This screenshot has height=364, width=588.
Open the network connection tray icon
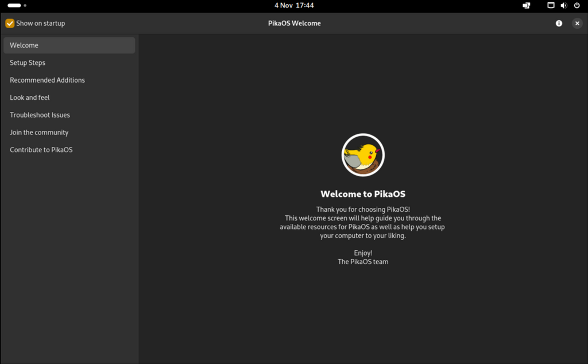click(x=527, y=5)
